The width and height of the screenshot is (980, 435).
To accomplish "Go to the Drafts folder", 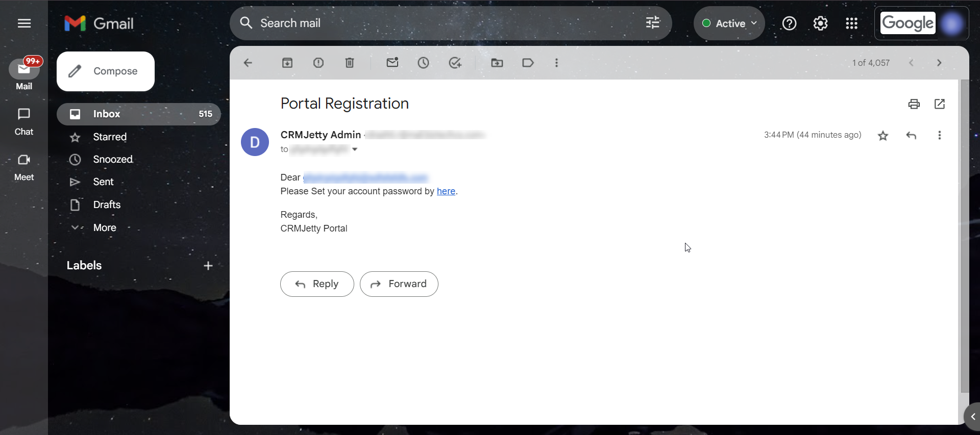I will [x=107, y=204].
